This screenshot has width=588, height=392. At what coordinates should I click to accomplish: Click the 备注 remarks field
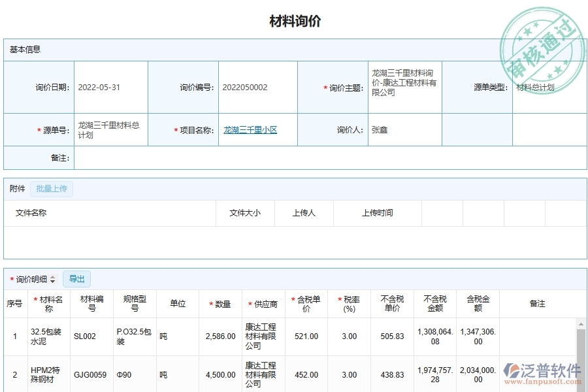click(x=196, y=157)
